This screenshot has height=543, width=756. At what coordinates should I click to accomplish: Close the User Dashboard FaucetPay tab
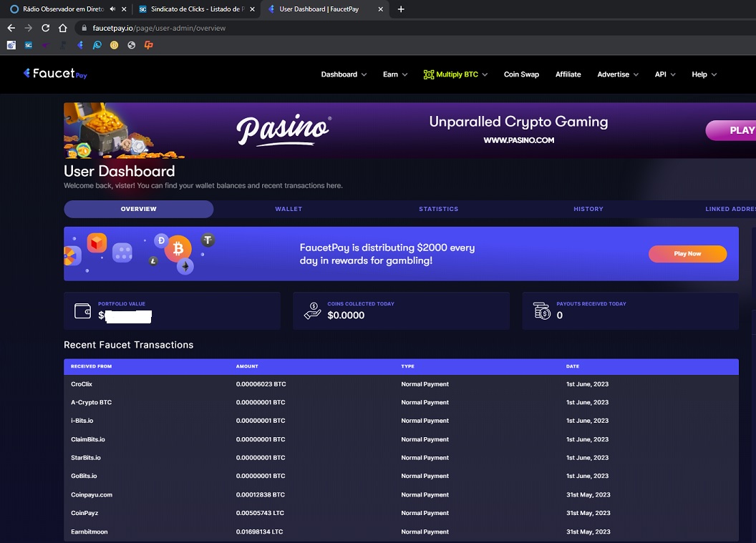tap(380, 9)
